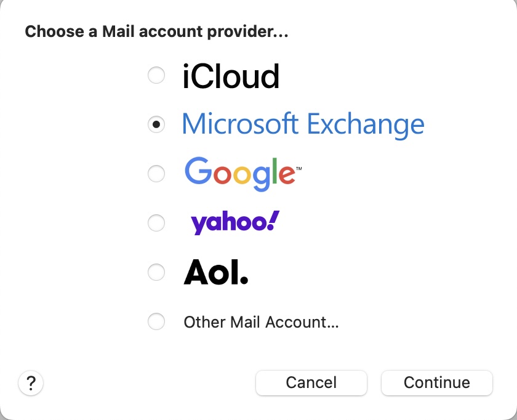Choose the Microsoft Exchange radio button
The width and height of the screenshot is (517, 420).
(156, 124)
